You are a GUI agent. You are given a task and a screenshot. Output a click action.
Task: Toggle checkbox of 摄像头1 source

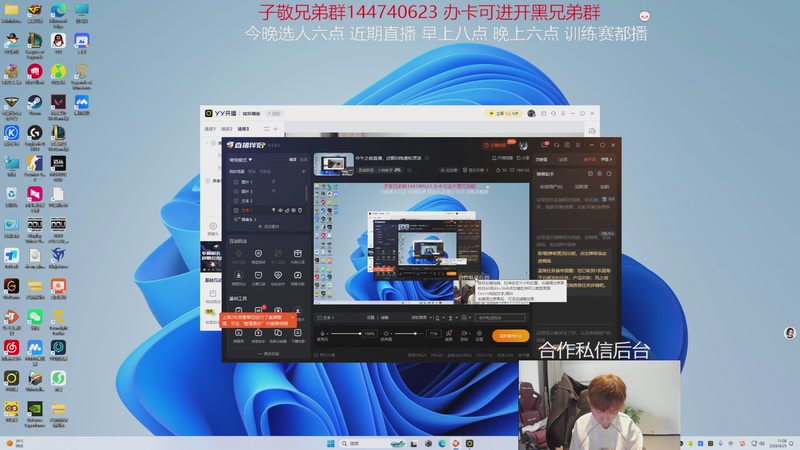coord(236,219)
